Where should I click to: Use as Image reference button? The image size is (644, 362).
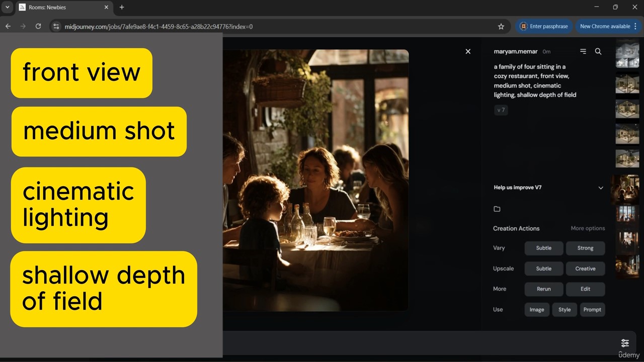tap(537, 310)
